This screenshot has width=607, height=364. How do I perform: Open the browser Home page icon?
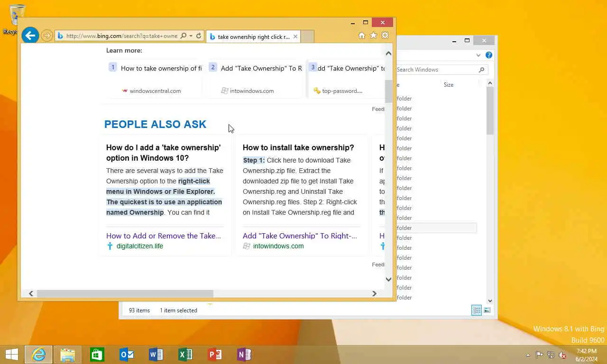click(361, 36)
